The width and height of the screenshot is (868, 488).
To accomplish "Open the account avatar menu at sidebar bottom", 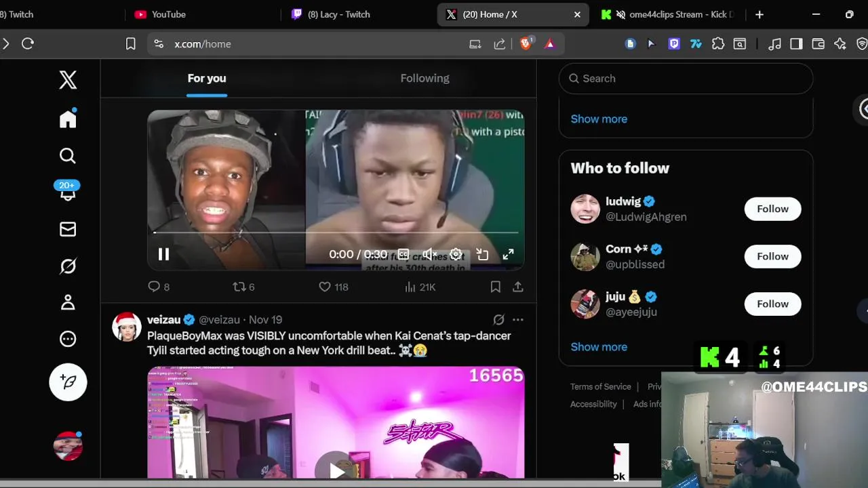I will 68,446.
